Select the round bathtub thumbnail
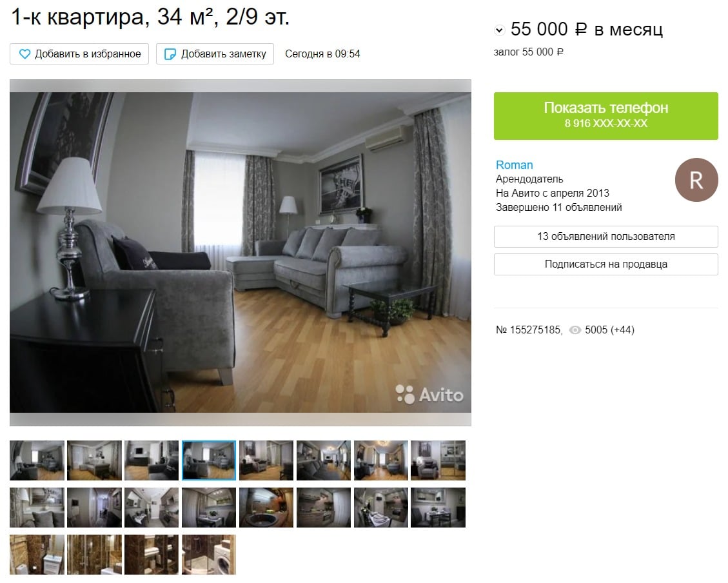The width and height of the screenshot is (728, 583). pyautogui.click(x=266, y=508)
